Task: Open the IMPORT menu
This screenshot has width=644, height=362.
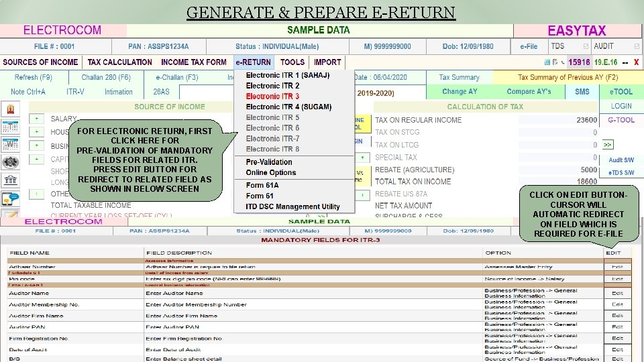Action: pos(327,62)
